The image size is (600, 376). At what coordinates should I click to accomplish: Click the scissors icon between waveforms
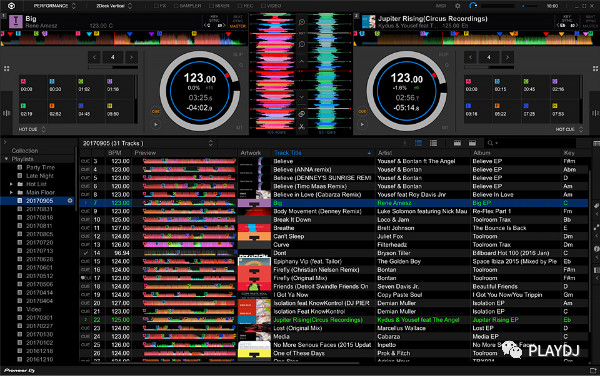(x=302, y=127)
